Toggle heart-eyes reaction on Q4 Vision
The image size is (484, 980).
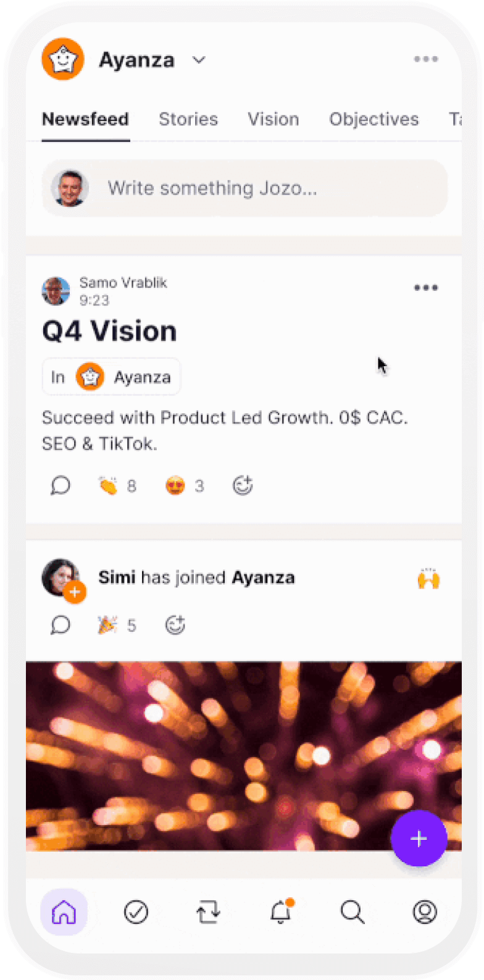coord(184,486)
